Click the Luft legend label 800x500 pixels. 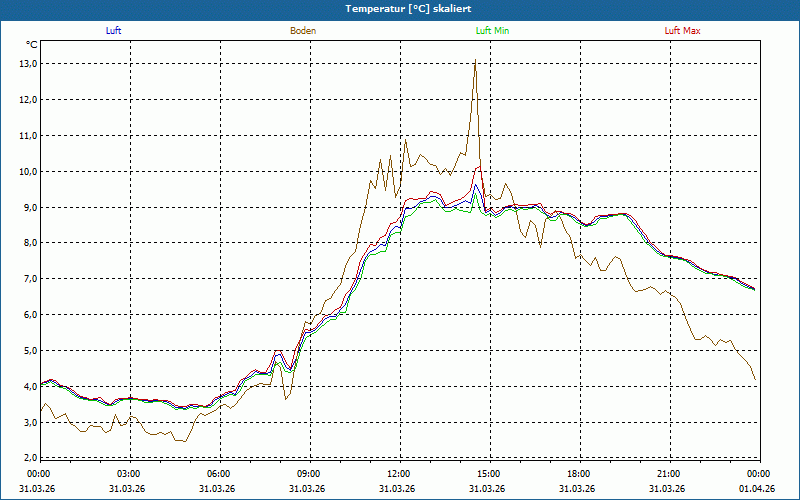[113, 31]
